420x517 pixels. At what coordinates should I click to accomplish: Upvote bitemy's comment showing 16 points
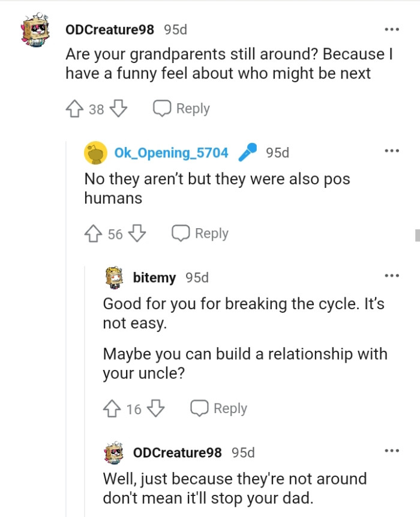tap(112, 408)
